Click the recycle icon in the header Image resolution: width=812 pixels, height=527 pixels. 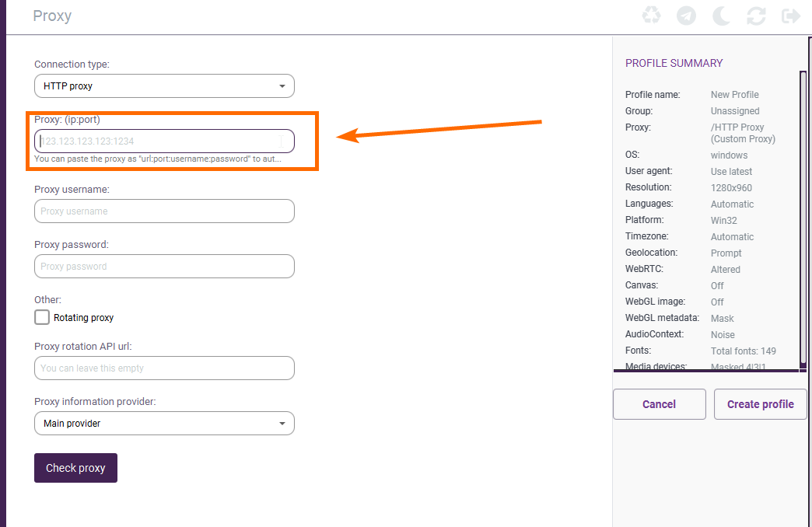point(650,16)
